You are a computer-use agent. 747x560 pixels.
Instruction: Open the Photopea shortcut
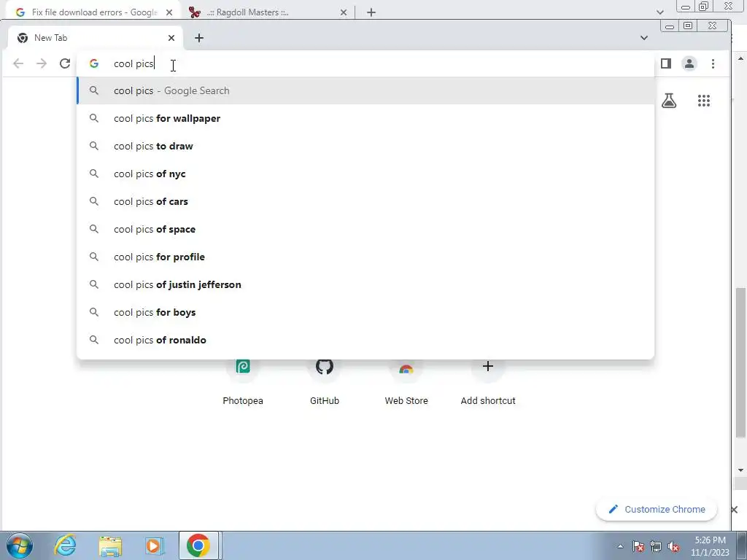click(243, 381)
